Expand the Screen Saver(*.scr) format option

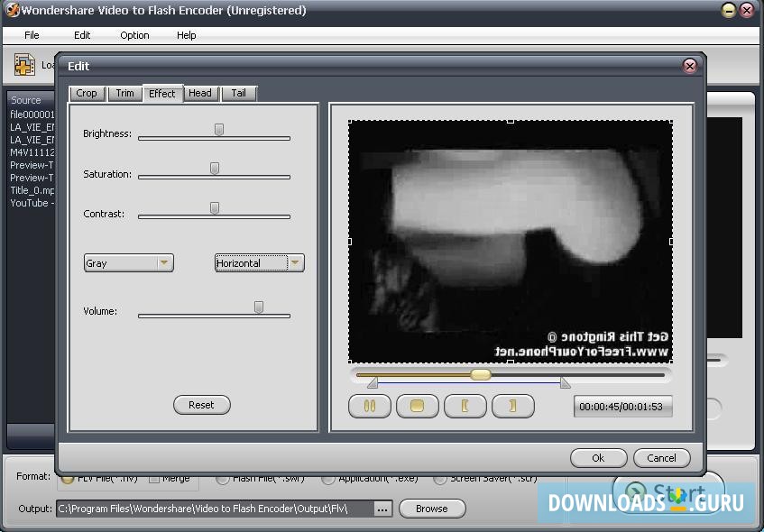(440, 479)
